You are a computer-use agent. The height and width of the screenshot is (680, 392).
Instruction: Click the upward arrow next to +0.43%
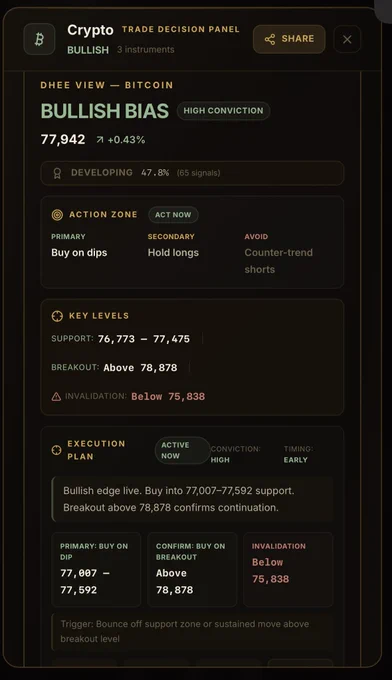click(100, 140)
